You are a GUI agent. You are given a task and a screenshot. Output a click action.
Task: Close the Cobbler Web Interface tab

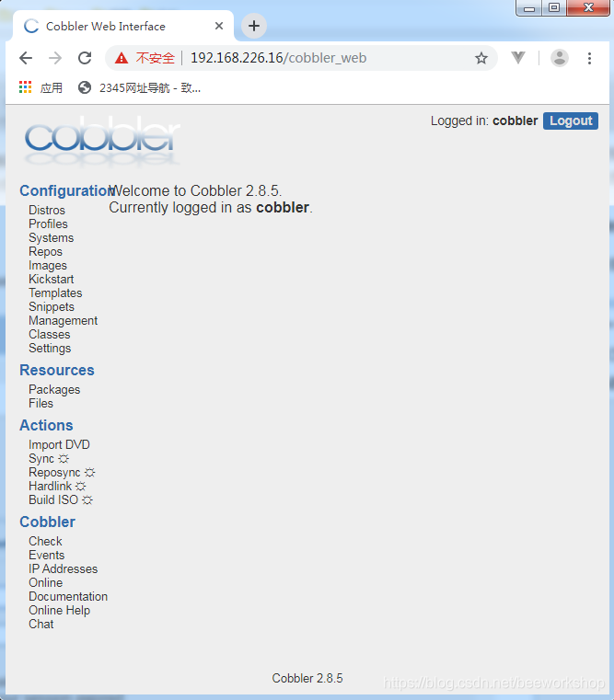pos(219,26)
